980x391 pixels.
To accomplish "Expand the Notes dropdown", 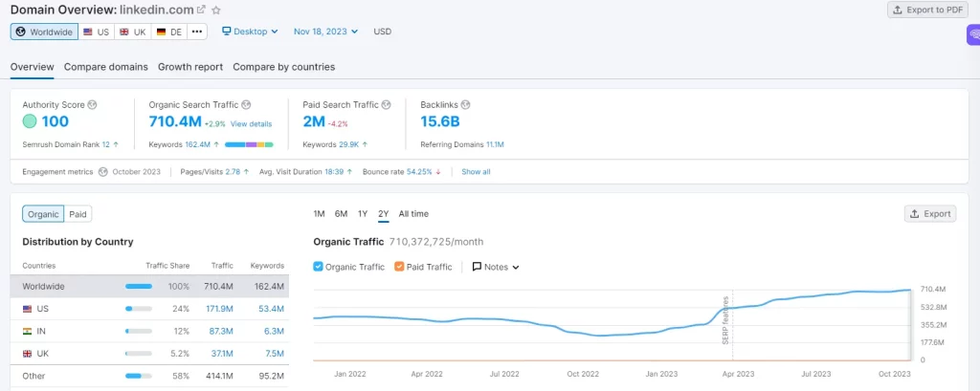I will (x=496, y=267).
